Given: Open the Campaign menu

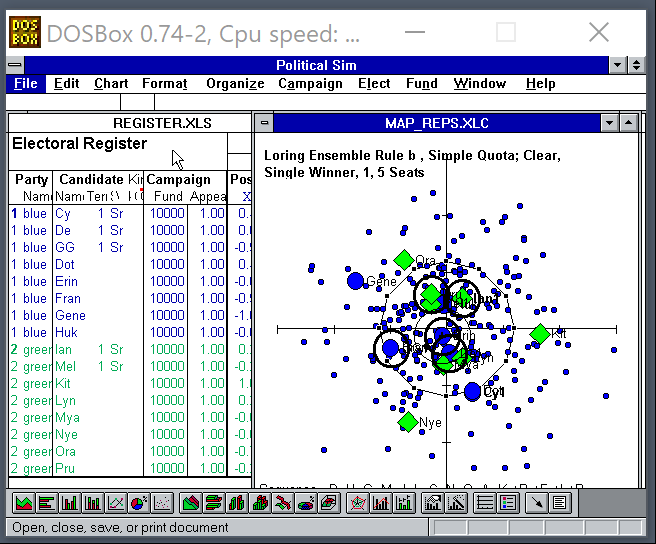Looking at the screenshot, I should click(x=310, y=83).
